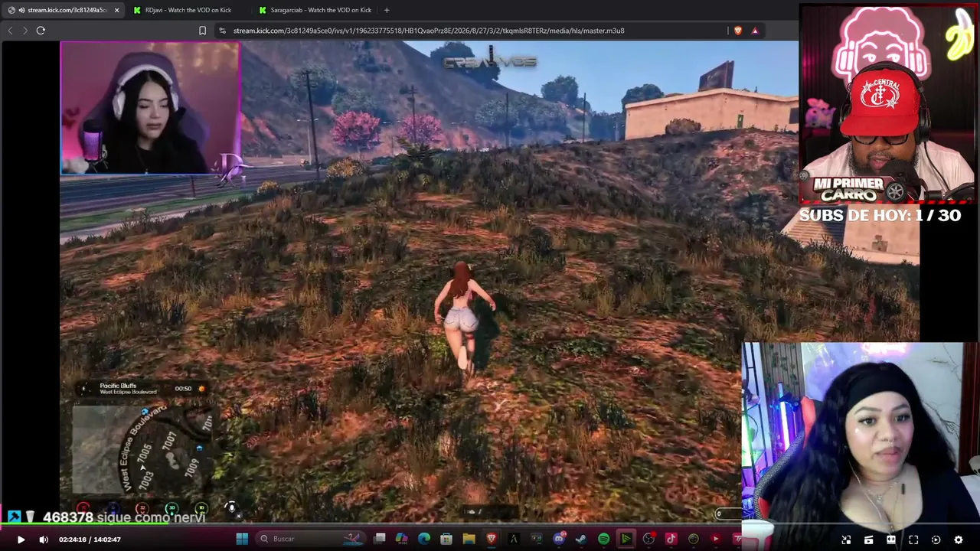Open Task View from the taskbar
Screen dimensions: 980x551
click(379, 539)
